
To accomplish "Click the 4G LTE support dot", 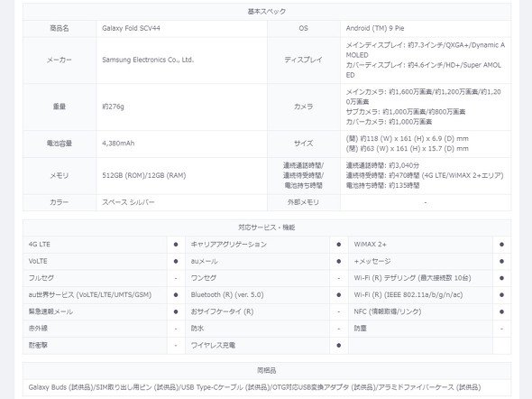I will [x=176, y=245].
